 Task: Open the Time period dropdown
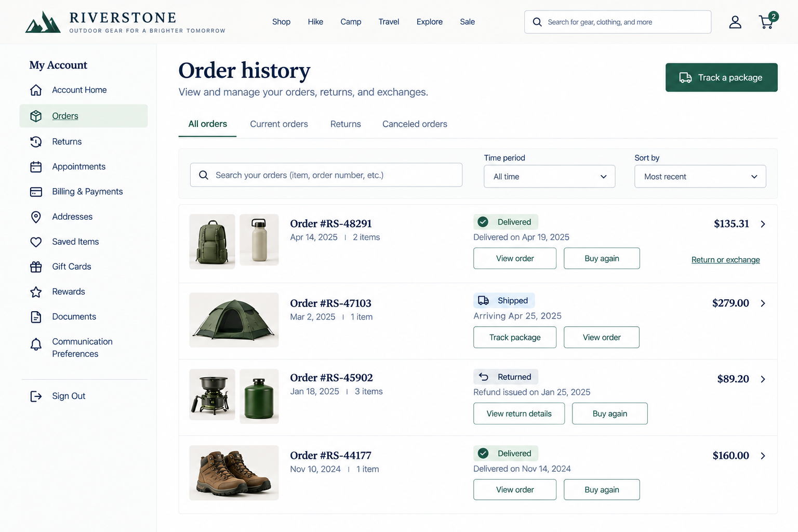[x=549, y=177]
